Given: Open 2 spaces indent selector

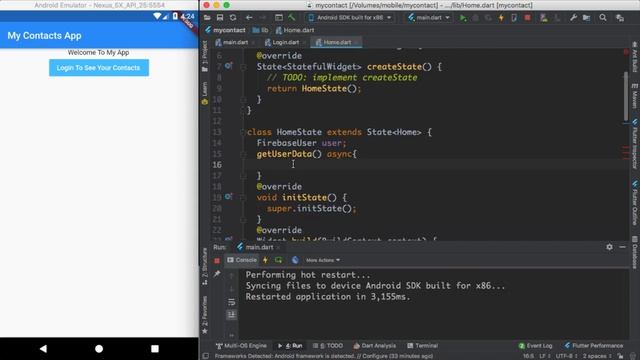Looking at the screenshot, I should click(x=596, y=356).
